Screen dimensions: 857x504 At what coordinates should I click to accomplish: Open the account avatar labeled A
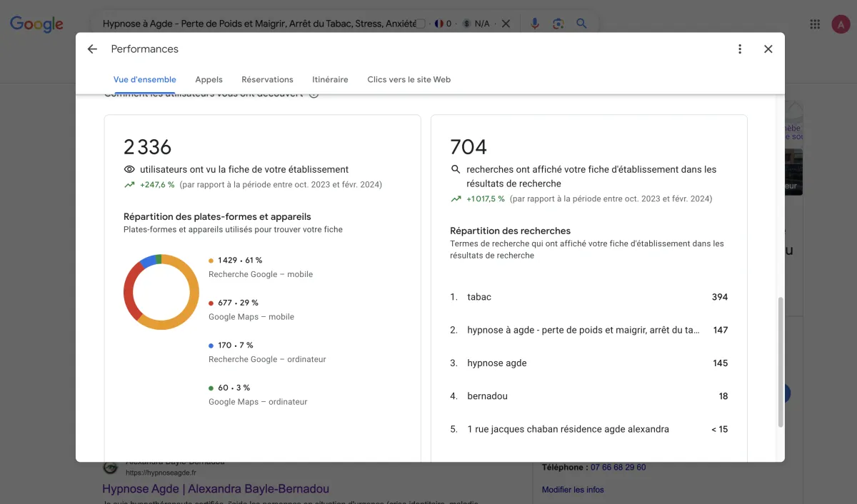click(841, 24)
